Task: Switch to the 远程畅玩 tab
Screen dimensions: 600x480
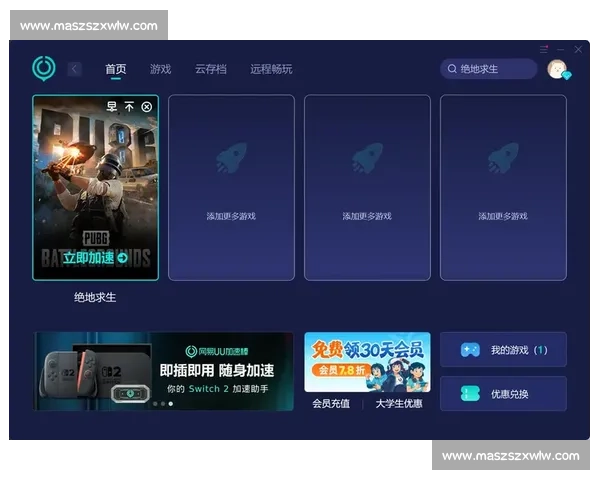Action: (x=271, y=69)
